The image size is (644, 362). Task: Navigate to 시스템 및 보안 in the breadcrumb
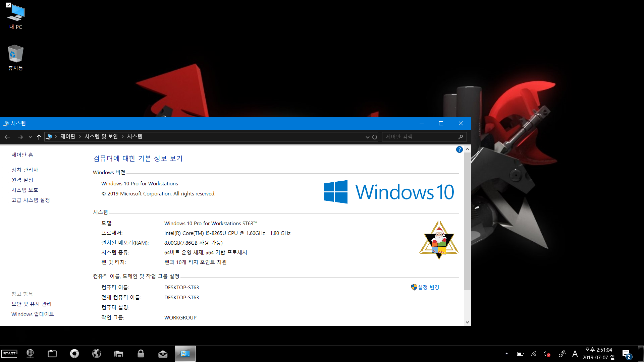coord(101,136)
